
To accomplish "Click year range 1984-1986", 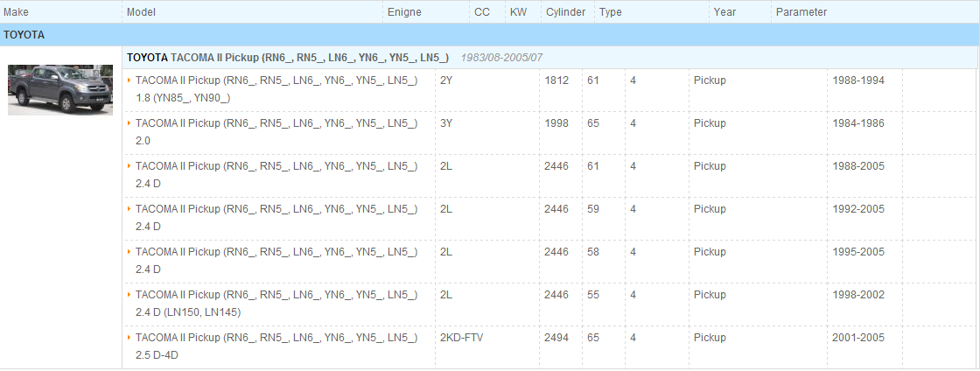I will (x=858, y=123).
